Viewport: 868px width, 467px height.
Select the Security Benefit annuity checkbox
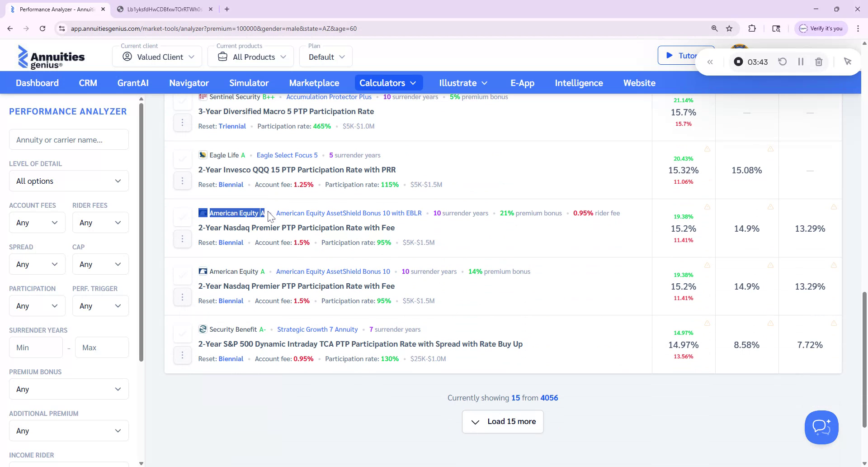point(183,333)
